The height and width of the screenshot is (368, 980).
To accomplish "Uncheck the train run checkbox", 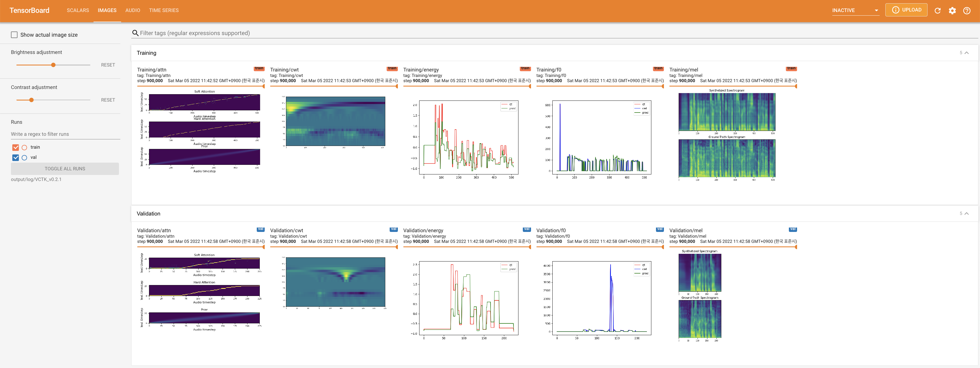I will [16, 147].
